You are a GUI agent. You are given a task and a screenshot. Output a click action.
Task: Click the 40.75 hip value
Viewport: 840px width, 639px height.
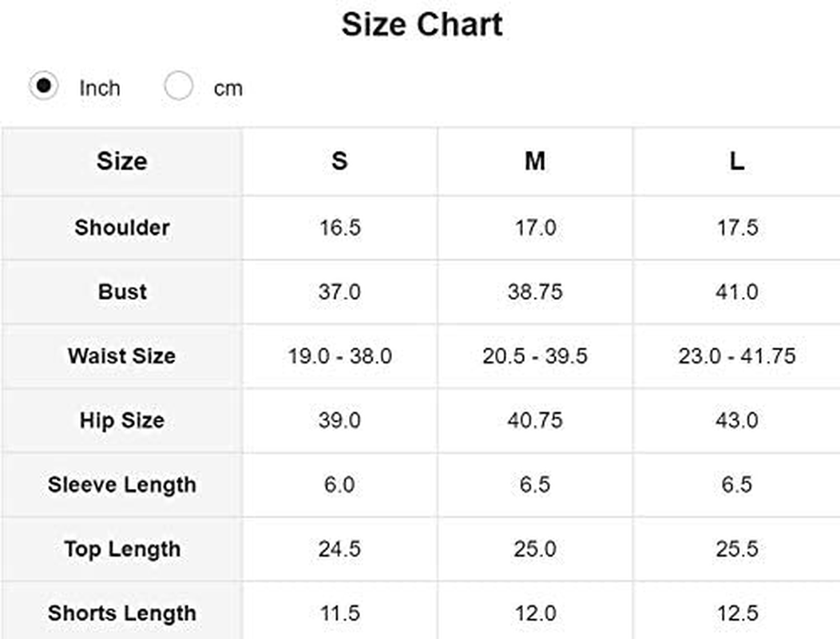(x=535, y=420)
